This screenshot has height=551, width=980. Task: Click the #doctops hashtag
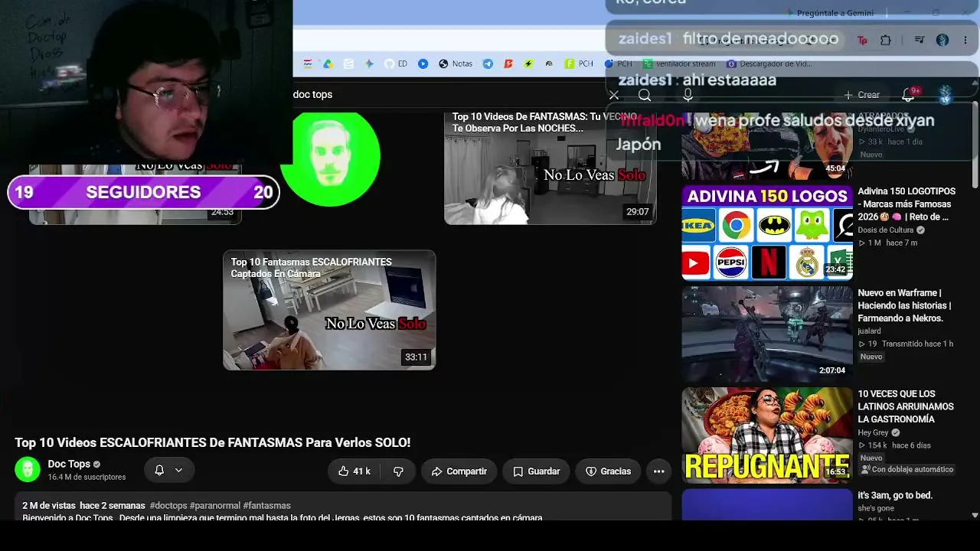pyautogui.click(x=168, y=505)
